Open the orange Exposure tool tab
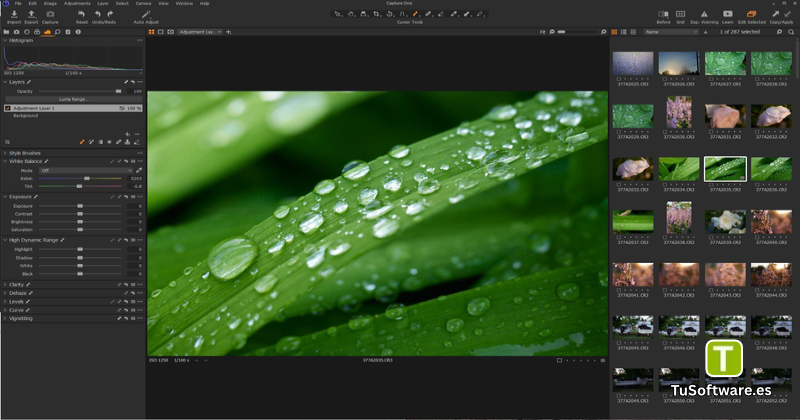Image resolution: width=800 pixels, height=420 pixels. [47, 32]
